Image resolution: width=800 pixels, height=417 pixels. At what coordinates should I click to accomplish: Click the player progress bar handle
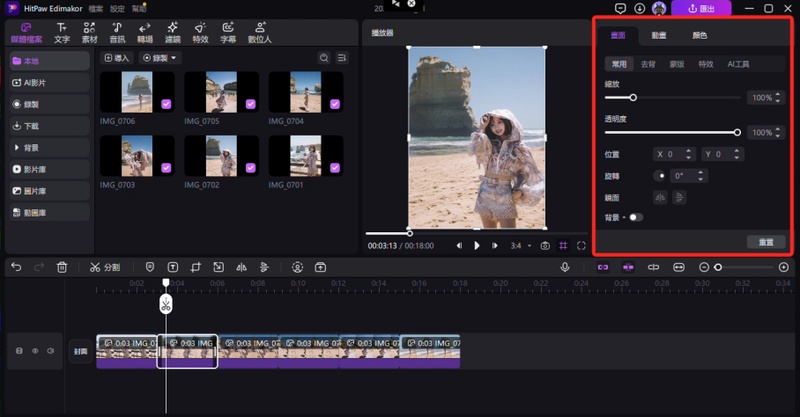(409, 234)
